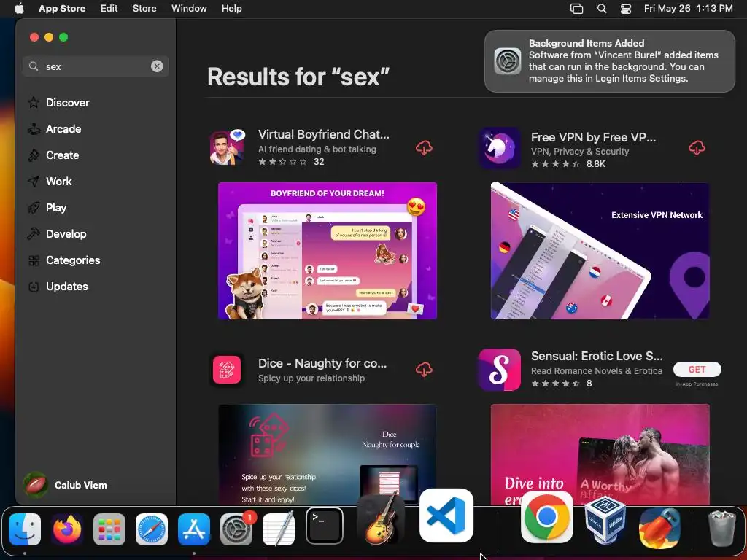Go to the Arcade section
This screenshot has width=747, height=560.
click(x=63, y=128)
